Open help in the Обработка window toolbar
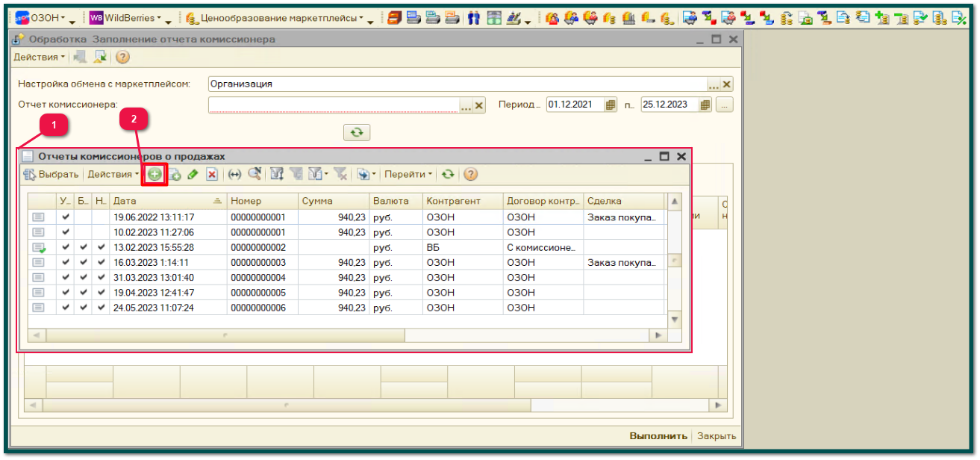Image resolution: width=980 pixels, height=460 pixels. point(122,57)
